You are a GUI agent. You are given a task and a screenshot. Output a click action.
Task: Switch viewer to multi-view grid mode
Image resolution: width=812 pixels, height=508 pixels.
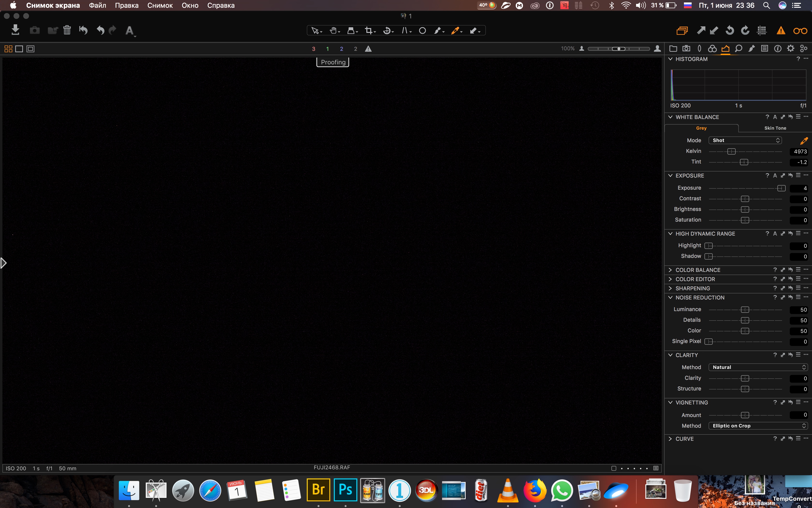click(x=8, y=49)
